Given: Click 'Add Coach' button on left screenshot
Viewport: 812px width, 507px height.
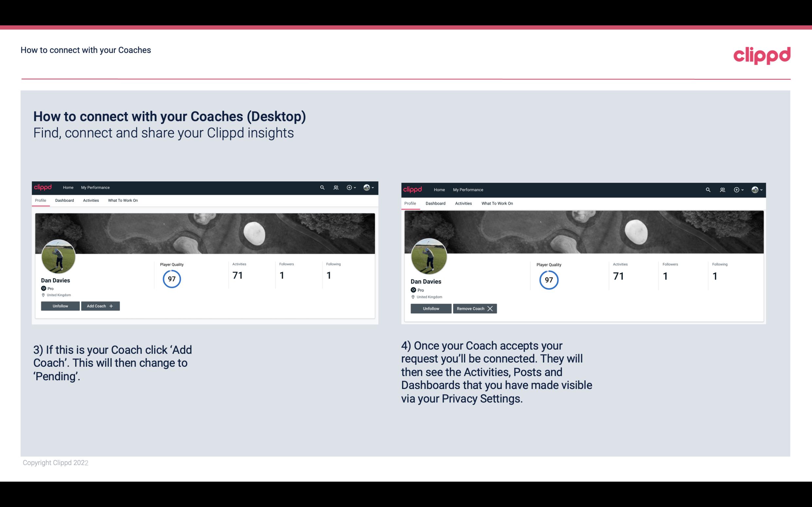Looking at the screenshot, I should pos(99,306).
